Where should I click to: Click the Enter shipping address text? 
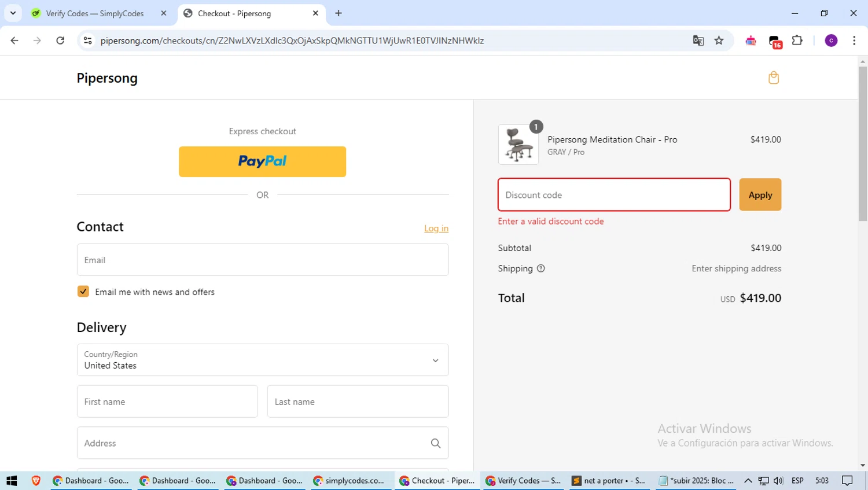[x=736, y=268]
